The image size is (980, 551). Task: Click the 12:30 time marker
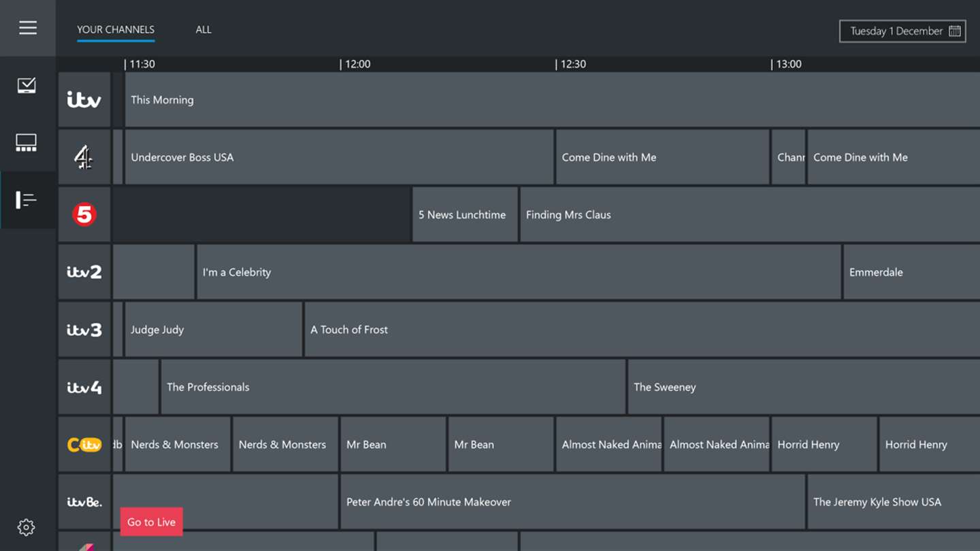(x=571, y=64)
